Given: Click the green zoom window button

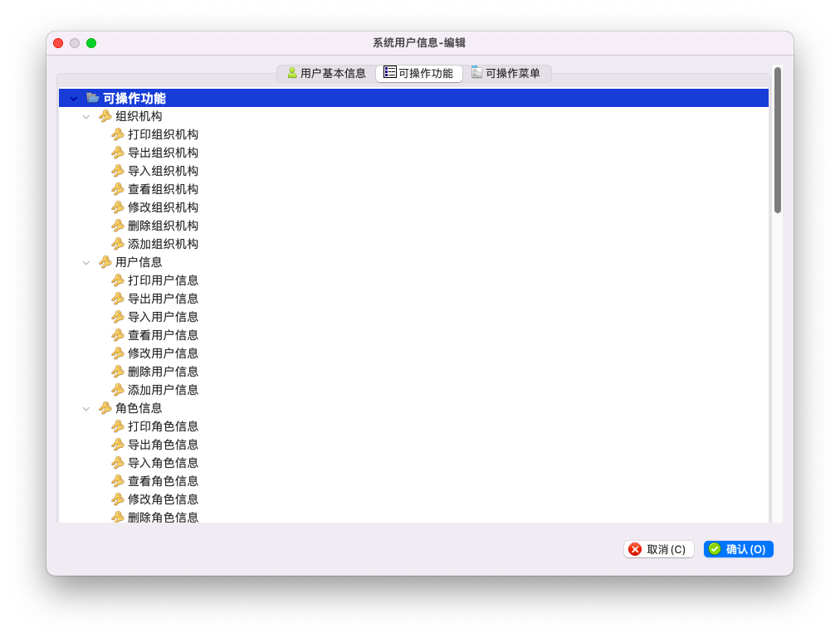Looking at the screenshot, I should tap(91, 43).
